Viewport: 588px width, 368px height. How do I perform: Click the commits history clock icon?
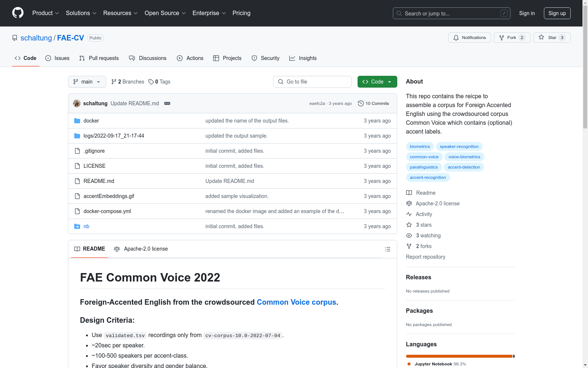coord(361,103)
